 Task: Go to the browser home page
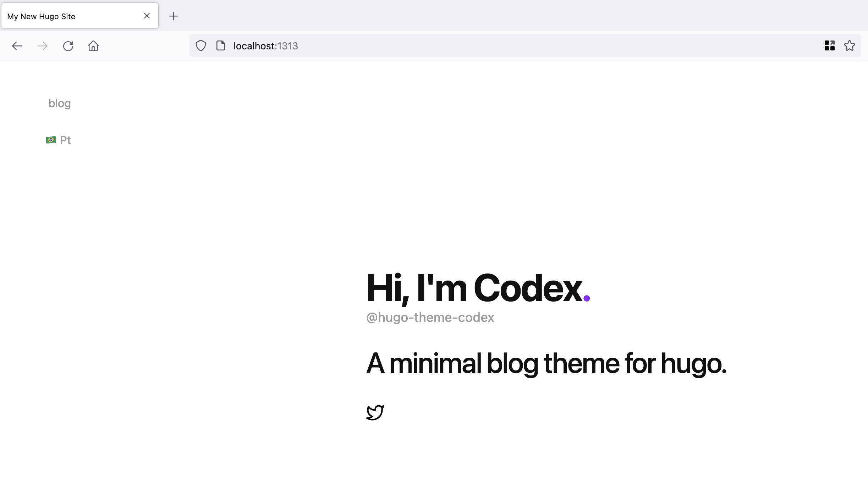point(93,46)
